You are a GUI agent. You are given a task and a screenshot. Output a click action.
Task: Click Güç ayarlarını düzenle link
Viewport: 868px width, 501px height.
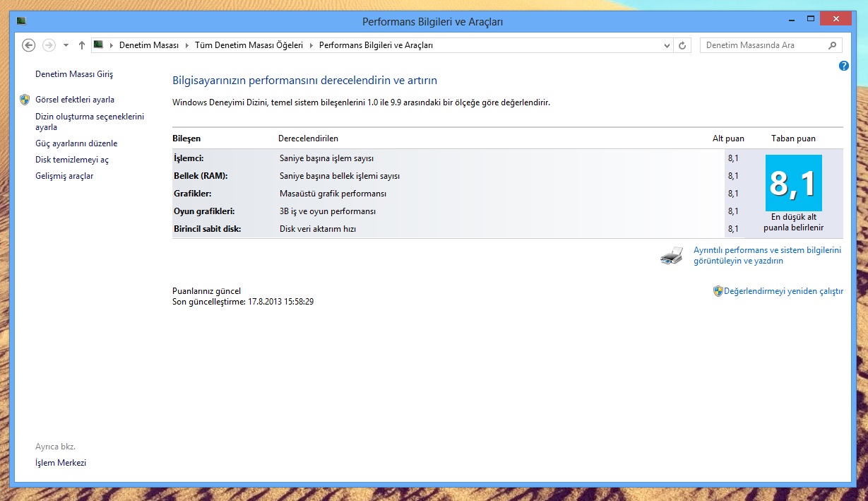tap(76, 143)
